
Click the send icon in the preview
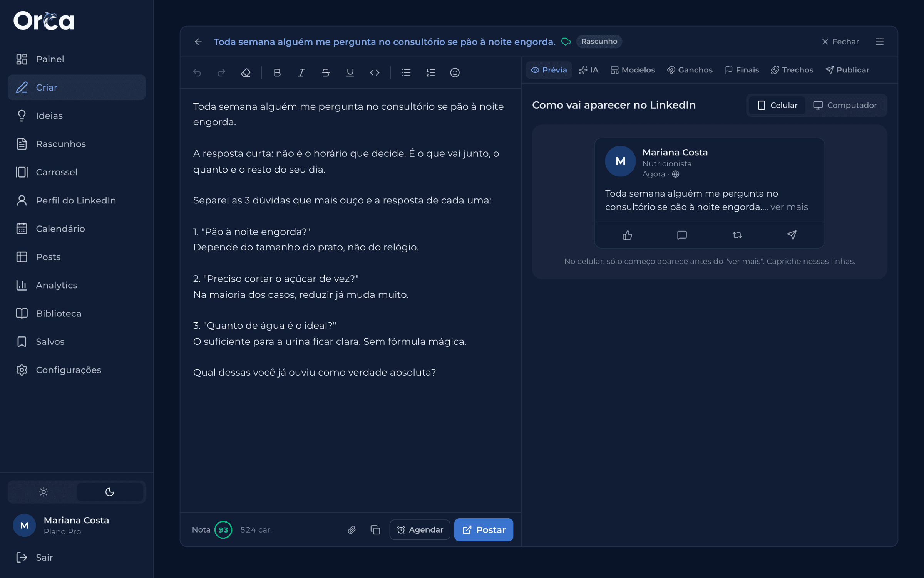click(x=792, y=235)
